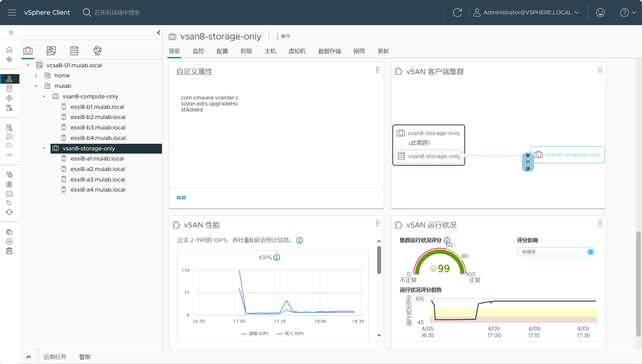Select Storage inventory view icon
The width and height of the screenshot is (642, 364).
coord(74,51)
